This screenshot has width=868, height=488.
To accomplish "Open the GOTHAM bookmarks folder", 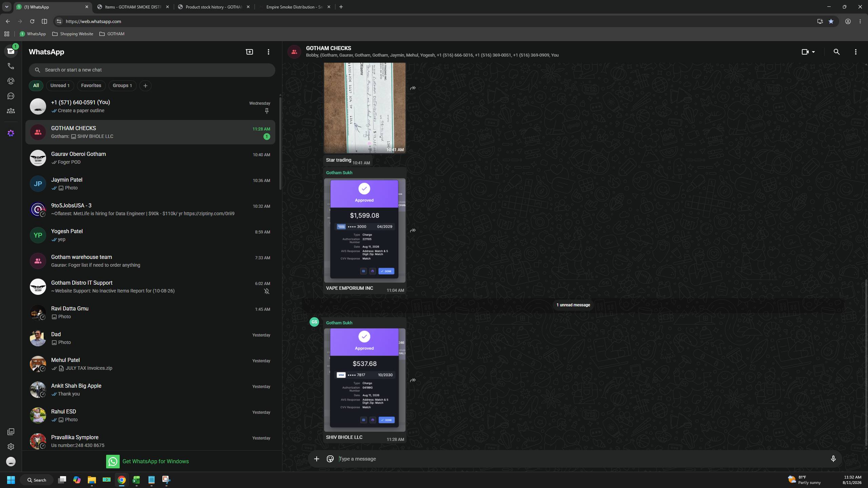I will [112, 34].
